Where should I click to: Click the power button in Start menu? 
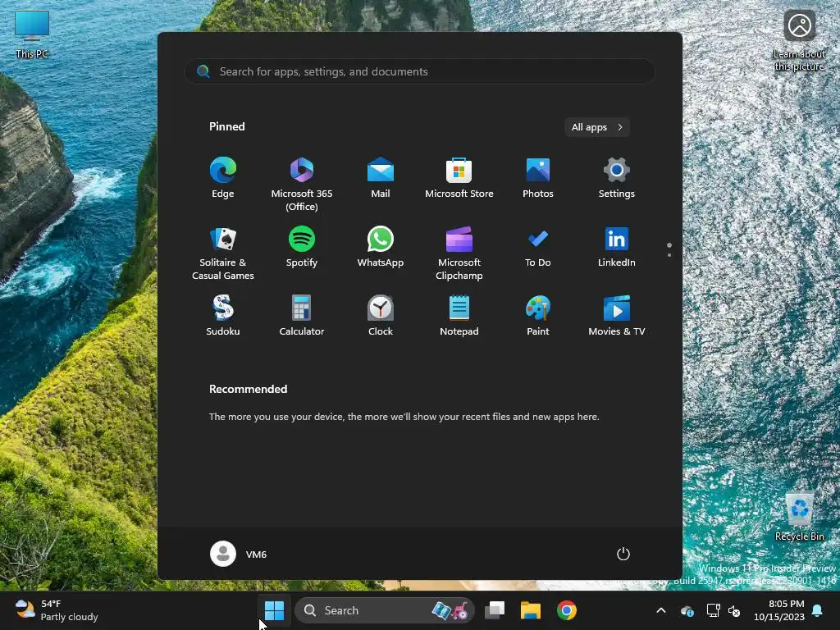click(623, 554)
